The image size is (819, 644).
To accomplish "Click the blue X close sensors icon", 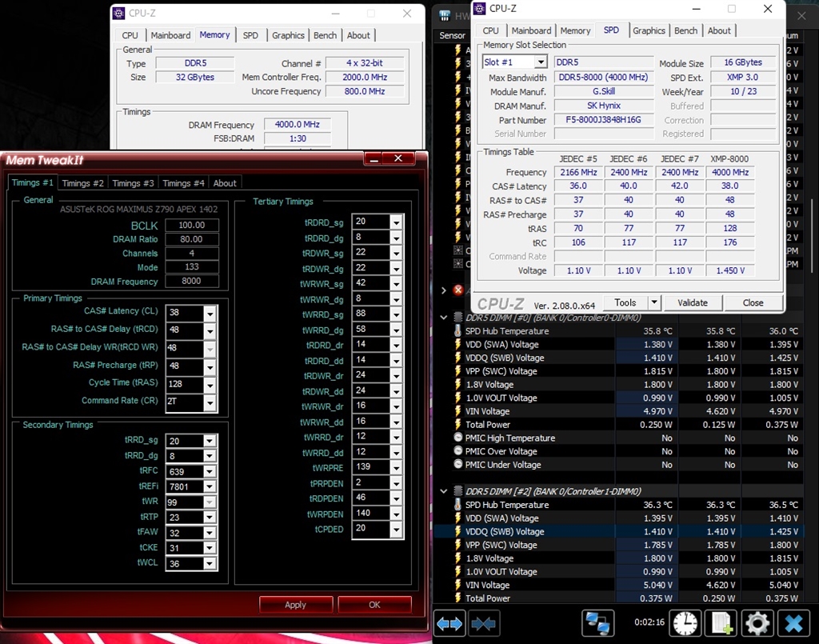I will (793, 622).
